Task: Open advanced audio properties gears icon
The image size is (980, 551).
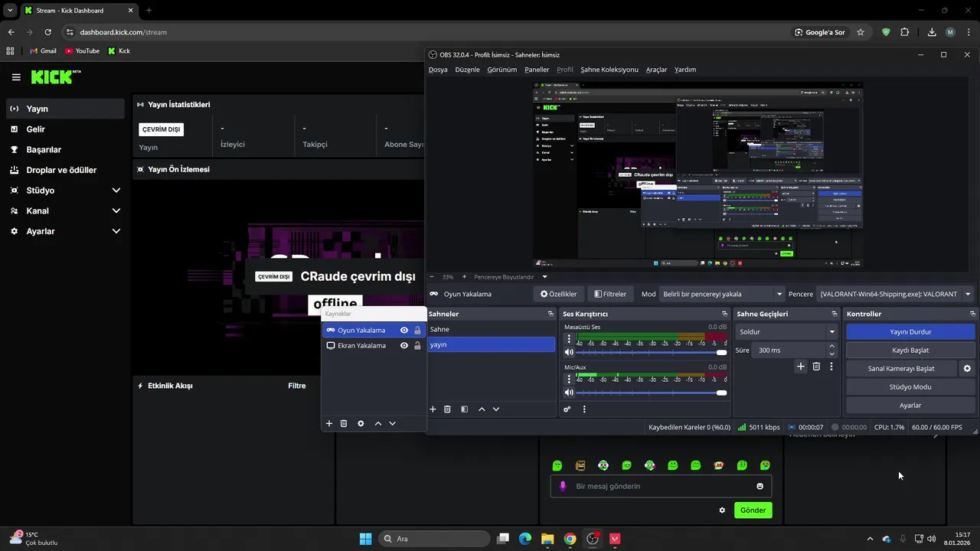Action: [x=567, y=409]
